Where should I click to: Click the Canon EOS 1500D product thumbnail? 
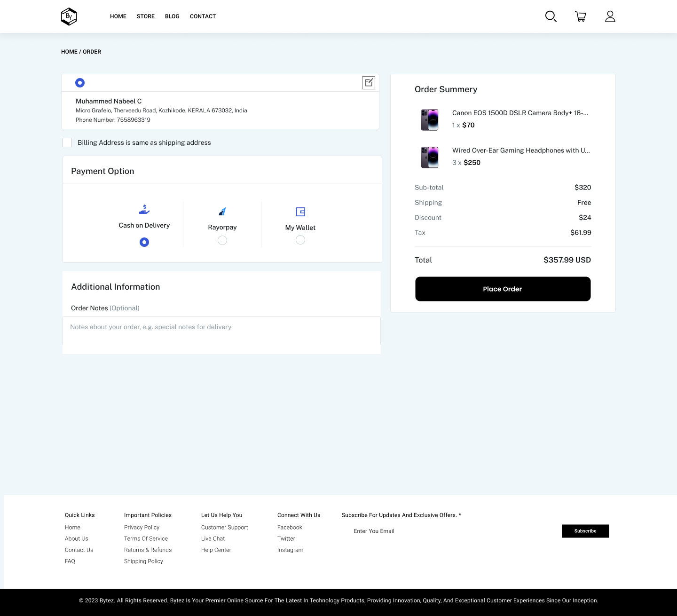430,119
